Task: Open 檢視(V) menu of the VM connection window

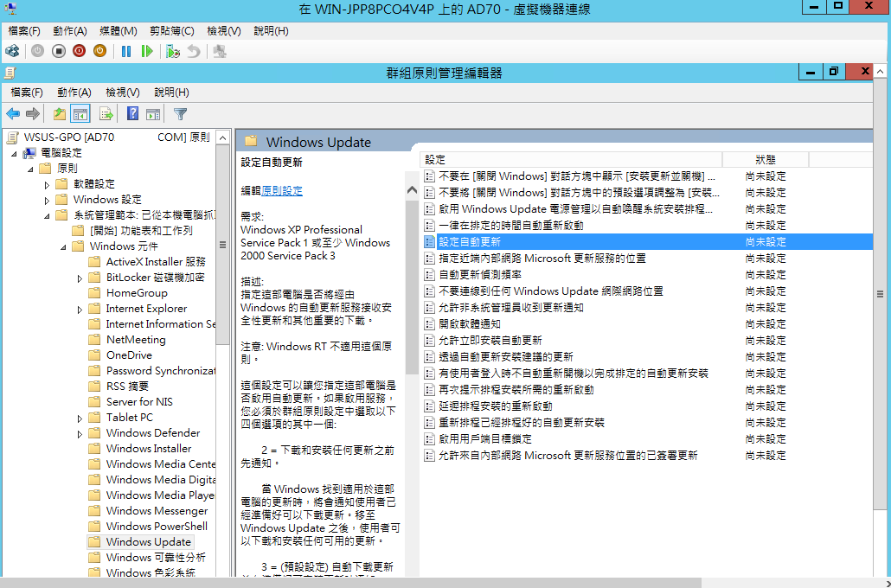Action: (x=224, y=30)
